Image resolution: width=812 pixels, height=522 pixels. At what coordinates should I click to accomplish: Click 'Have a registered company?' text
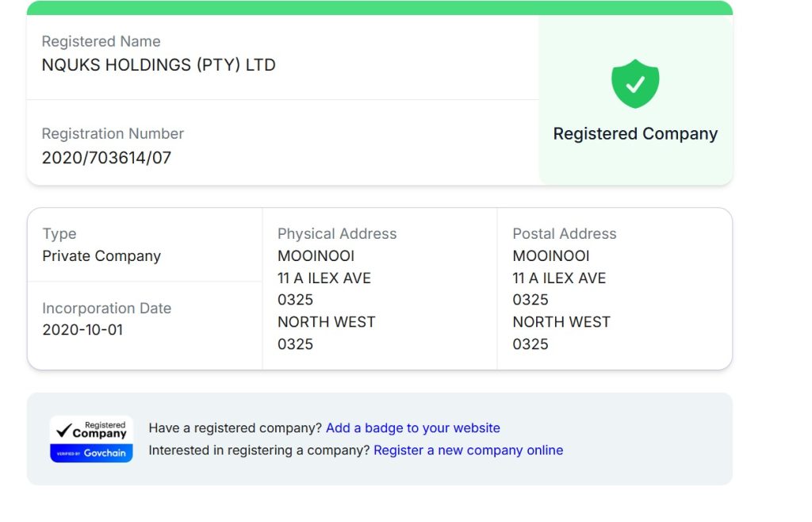coord(236,428)
